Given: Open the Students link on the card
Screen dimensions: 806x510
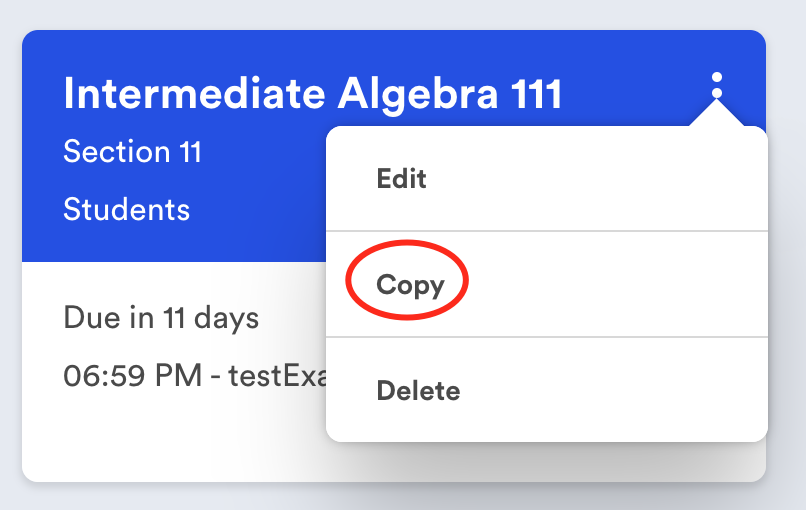Looking at the screenshot, I should click(126, 209).
